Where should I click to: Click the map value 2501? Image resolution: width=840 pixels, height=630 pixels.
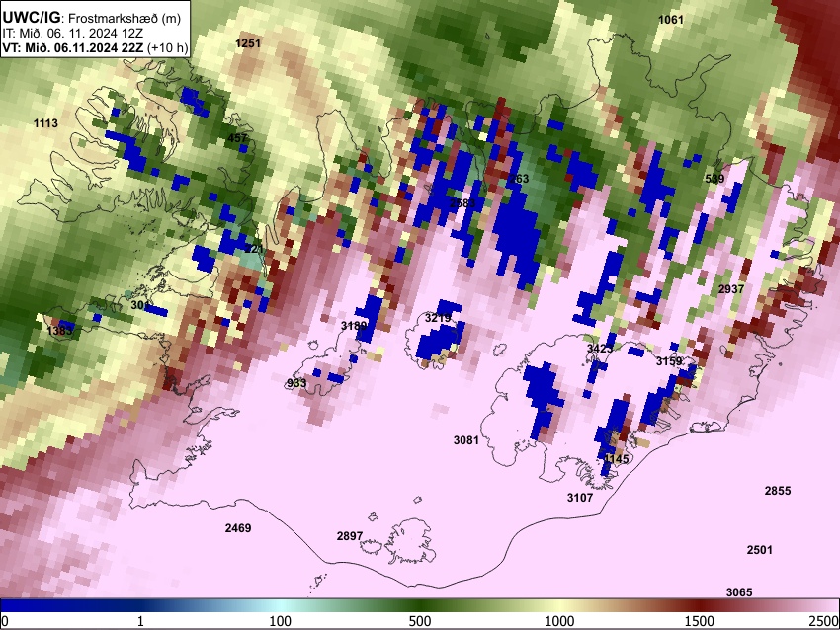coord(760,550)
